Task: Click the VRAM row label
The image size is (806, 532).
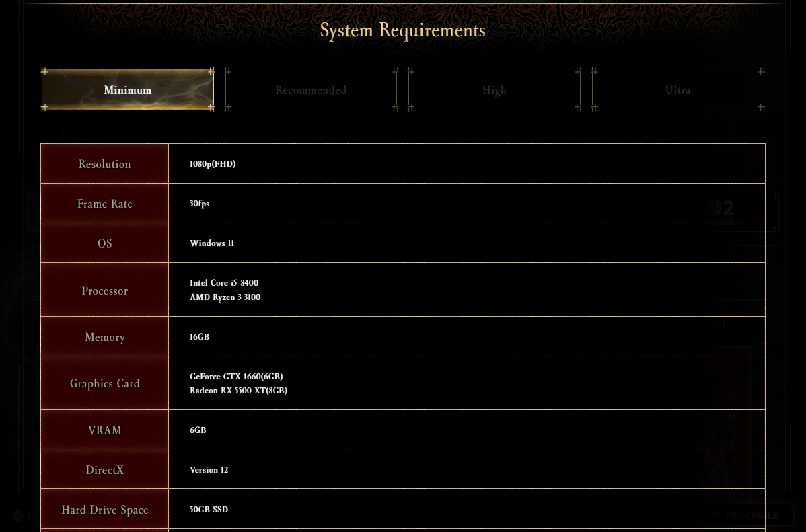Action: 105,430
